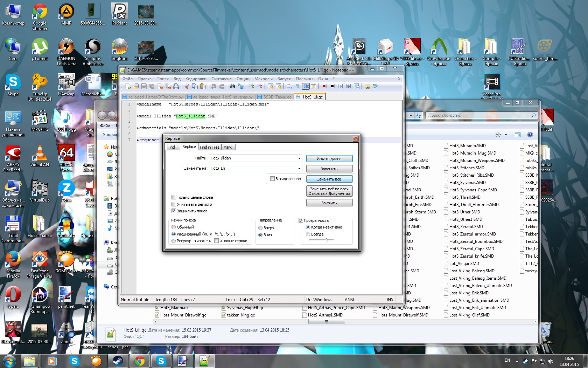
Task: Open the 'Синтаксис' menu
Action: coord(222,79)
